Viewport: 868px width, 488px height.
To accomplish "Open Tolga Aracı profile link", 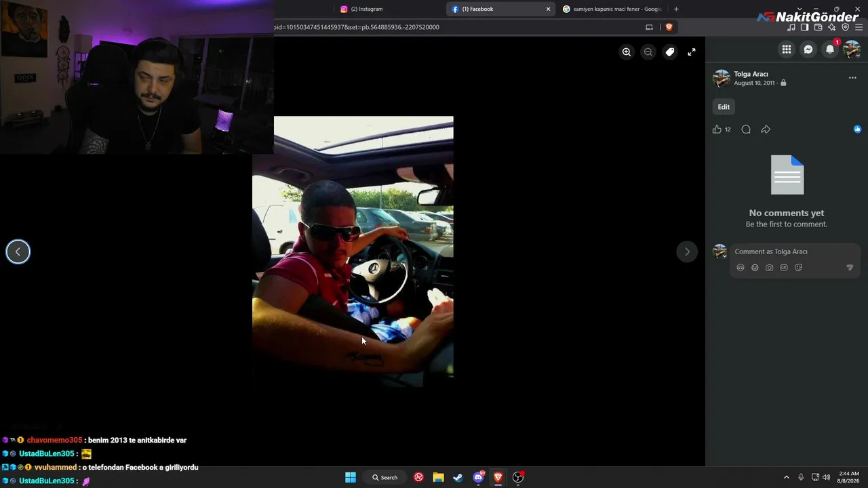I will pyautogui.click(x=751, y=74).
